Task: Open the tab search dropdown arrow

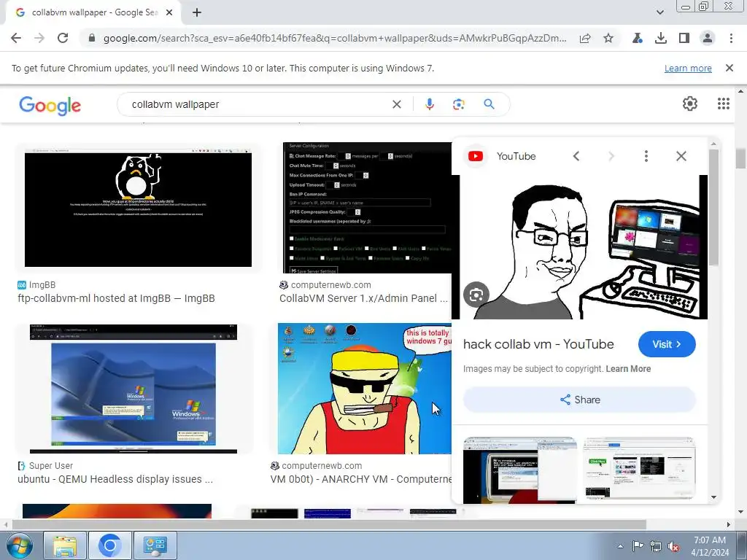Action: click(659, 13)
